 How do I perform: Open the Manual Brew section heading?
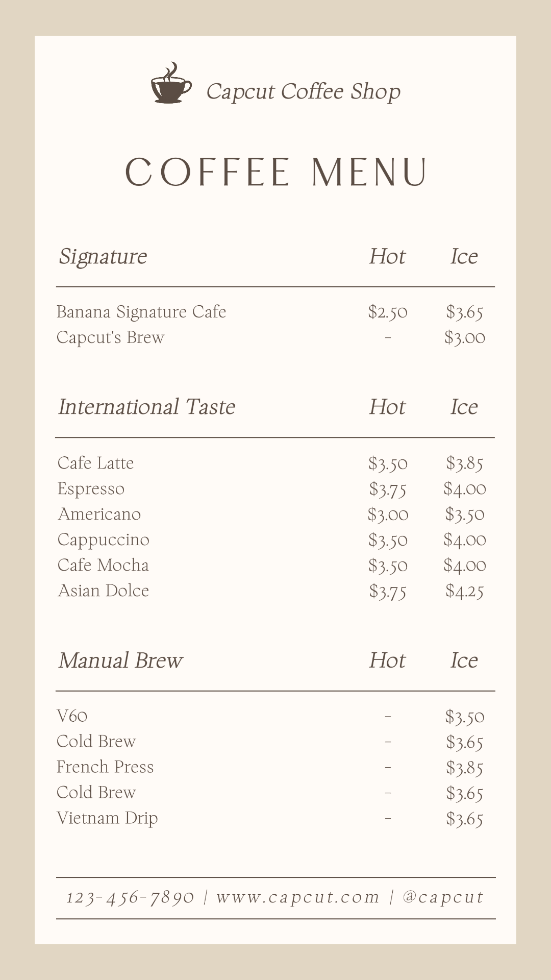120,660
